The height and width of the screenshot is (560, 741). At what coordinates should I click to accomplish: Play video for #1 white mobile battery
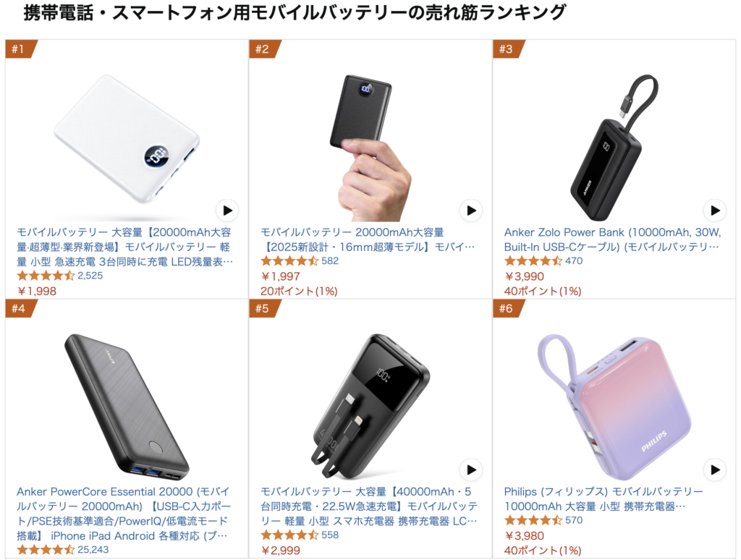pos(227,211)
